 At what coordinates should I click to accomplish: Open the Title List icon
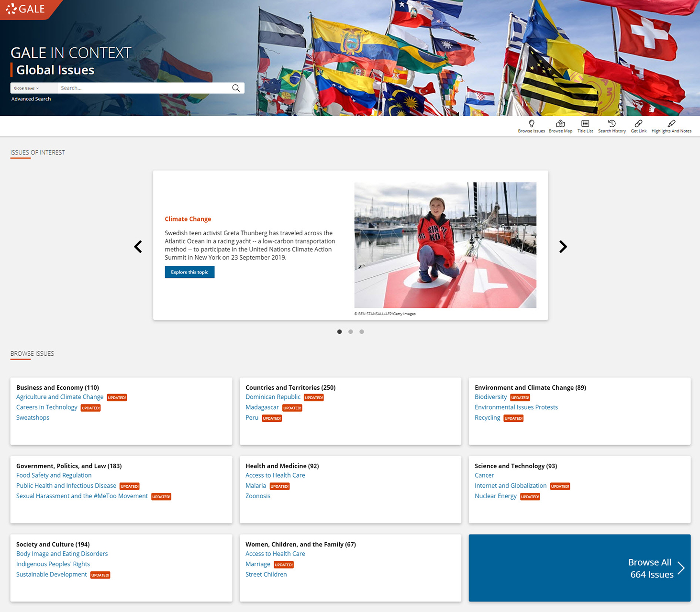coord(585,123)
